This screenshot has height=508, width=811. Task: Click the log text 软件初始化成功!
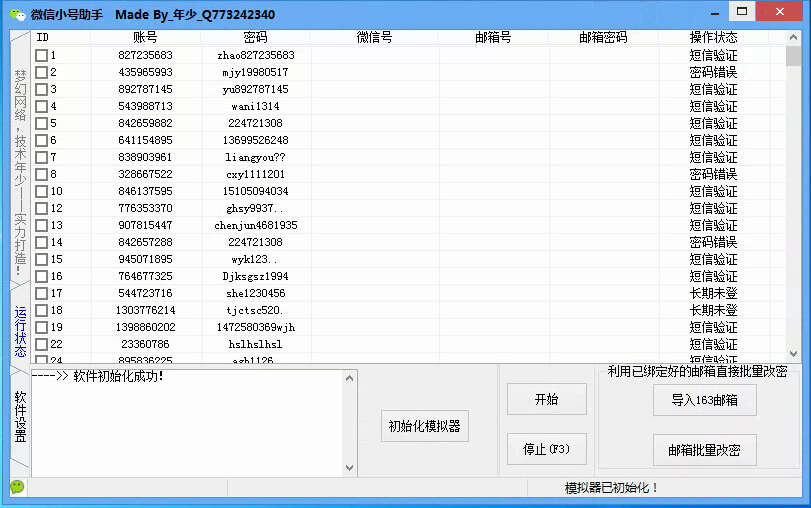118,376
